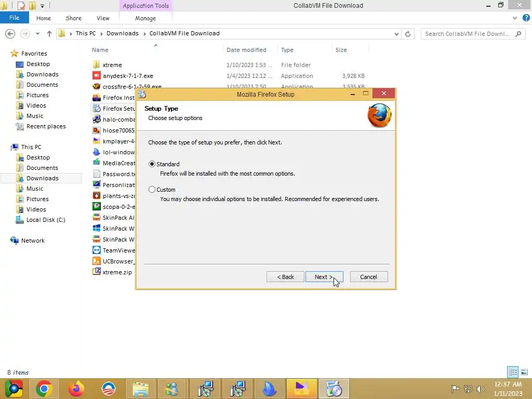The image size is (532, 399).
Task: Switch to details view layout
Action: click(513, 372)
